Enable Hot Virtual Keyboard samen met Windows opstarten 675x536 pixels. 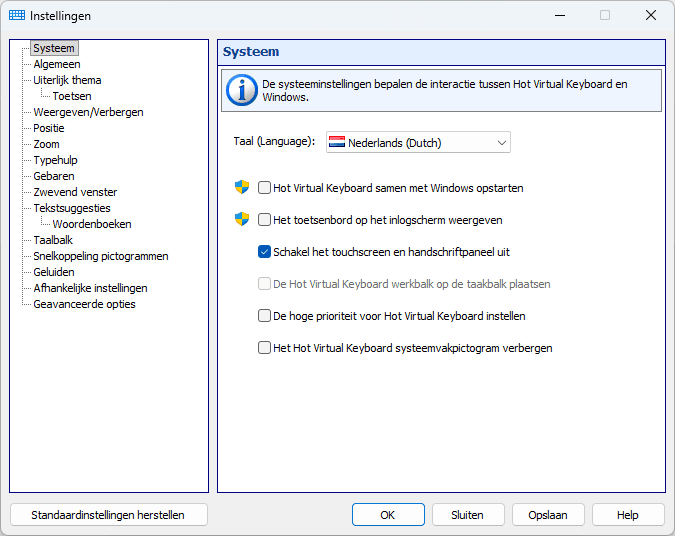264,188
